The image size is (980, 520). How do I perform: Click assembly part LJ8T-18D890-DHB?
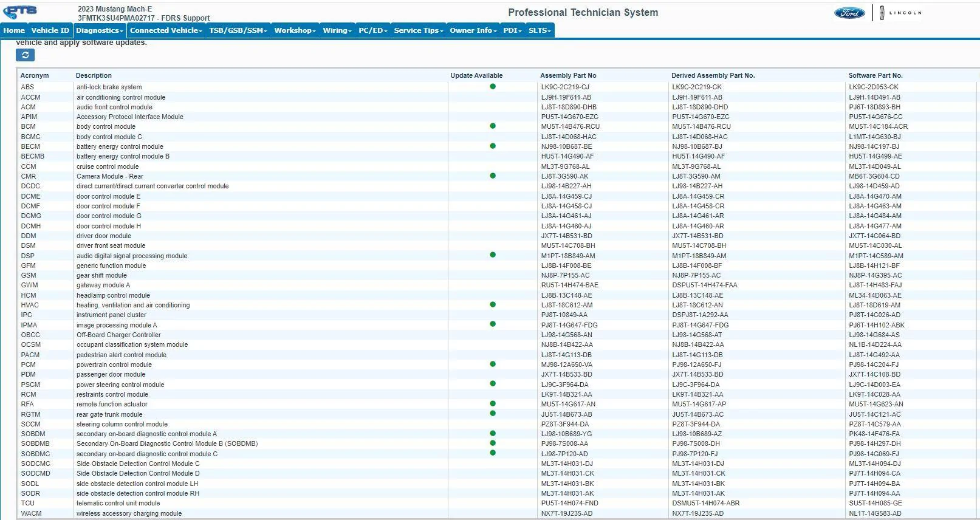[x=569, y=108]
